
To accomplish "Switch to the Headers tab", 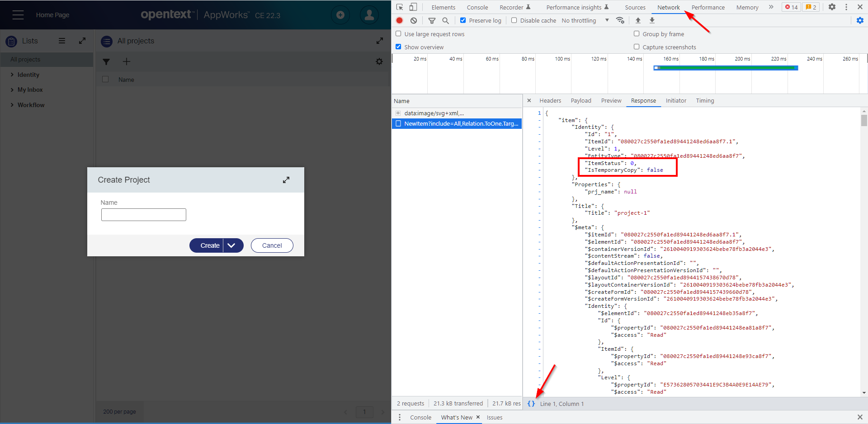I will [x=550, y=101].
